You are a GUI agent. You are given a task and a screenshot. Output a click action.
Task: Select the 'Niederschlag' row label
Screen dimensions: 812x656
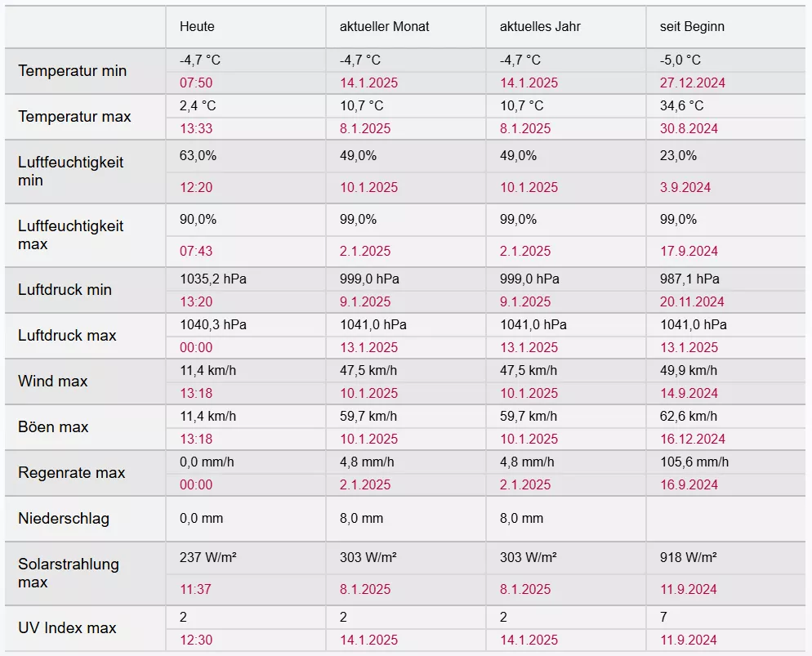click(64, 519)
